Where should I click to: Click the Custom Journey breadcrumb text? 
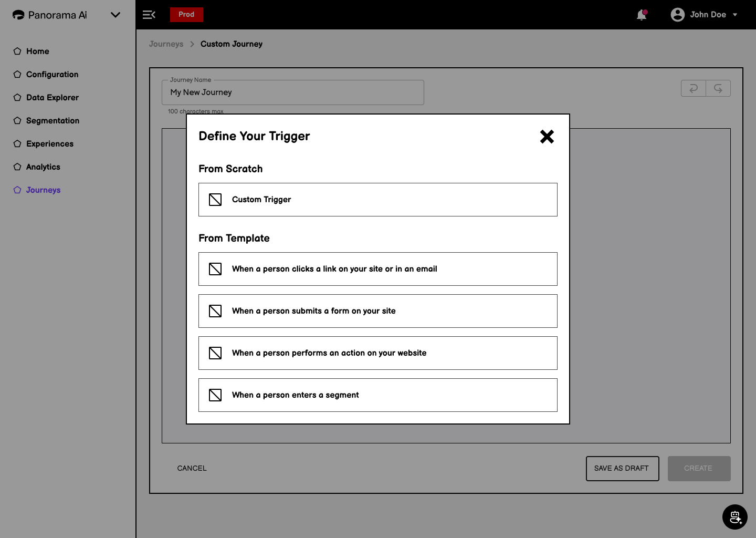(232, 44)
